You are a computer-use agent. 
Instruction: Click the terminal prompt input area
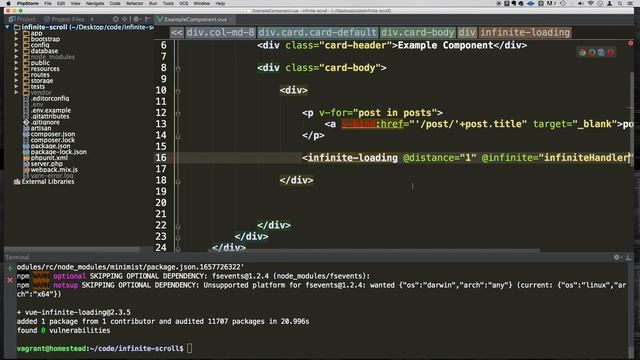click(189, 348)
